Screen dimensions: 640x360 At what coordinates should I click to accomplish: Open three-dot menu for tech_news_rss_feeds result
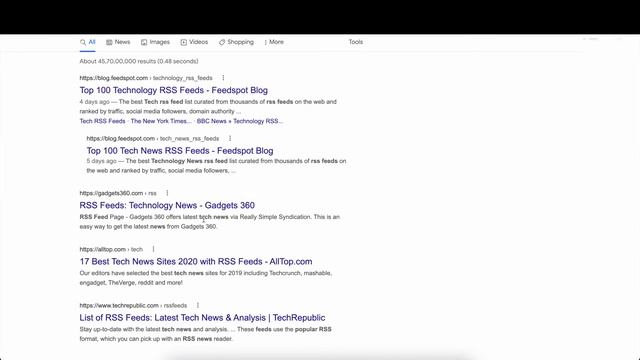tap(230, 138)
